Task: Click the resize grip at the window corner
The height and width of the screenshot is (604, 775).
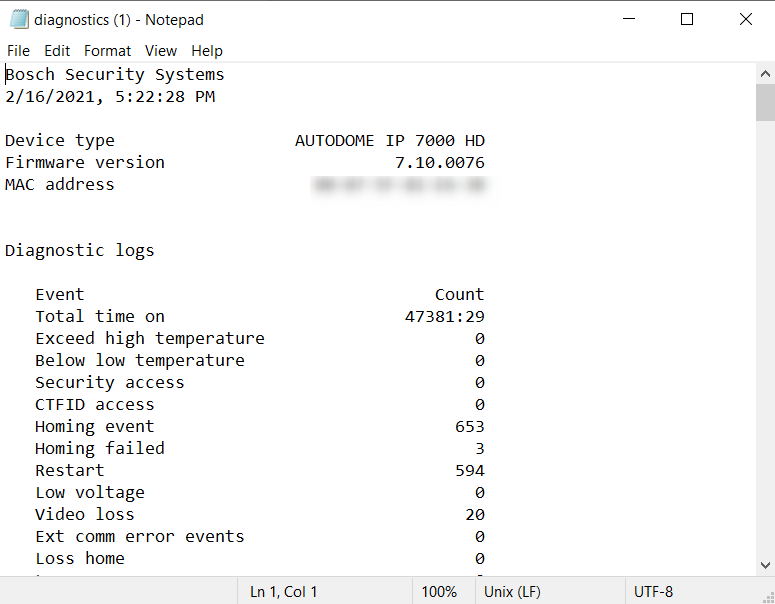Action: click(769, 598)
